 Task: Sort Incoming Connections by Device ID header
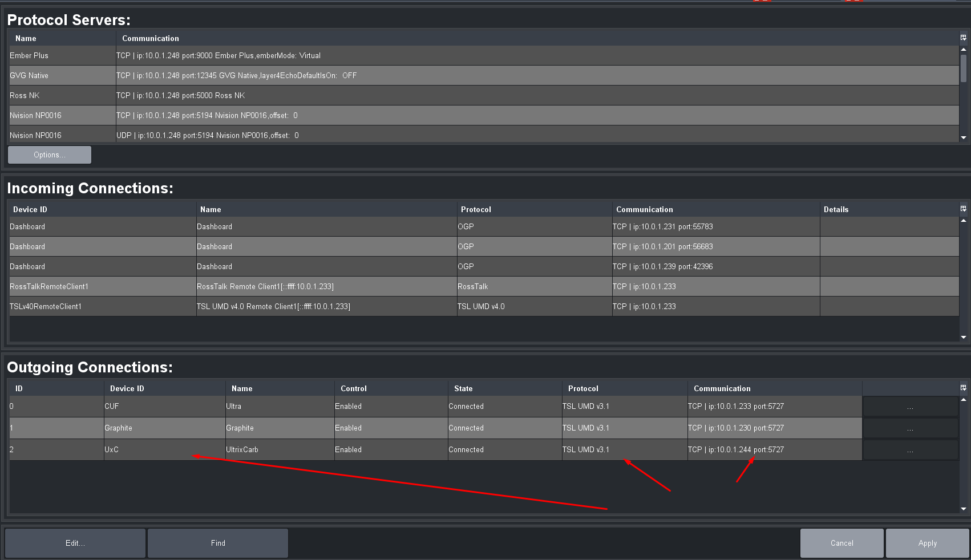point(30,209)
